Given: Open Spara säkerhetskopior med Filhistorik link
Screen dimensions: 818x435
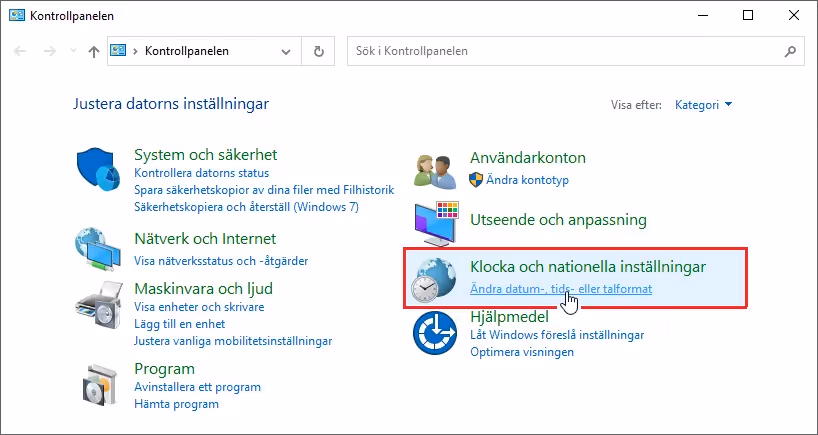Looking at the screenshot, I should pos(264,190).
